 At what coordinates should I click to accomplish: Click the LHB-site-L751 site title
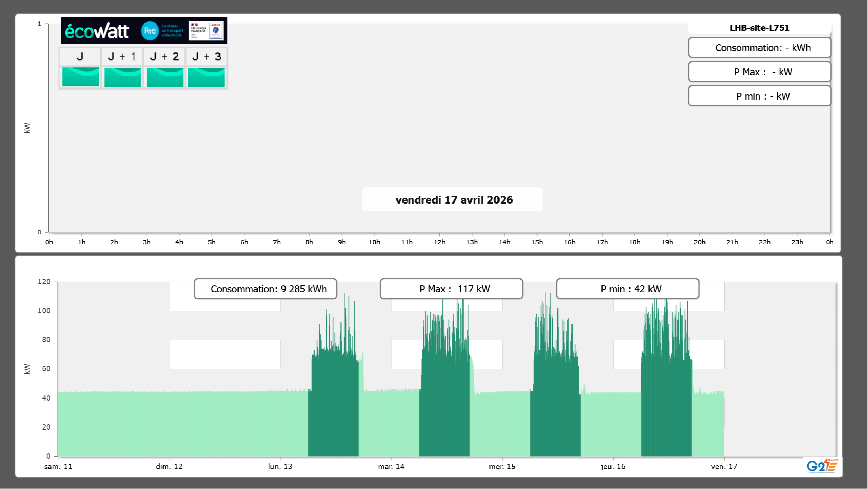click(x=759, y=28)
